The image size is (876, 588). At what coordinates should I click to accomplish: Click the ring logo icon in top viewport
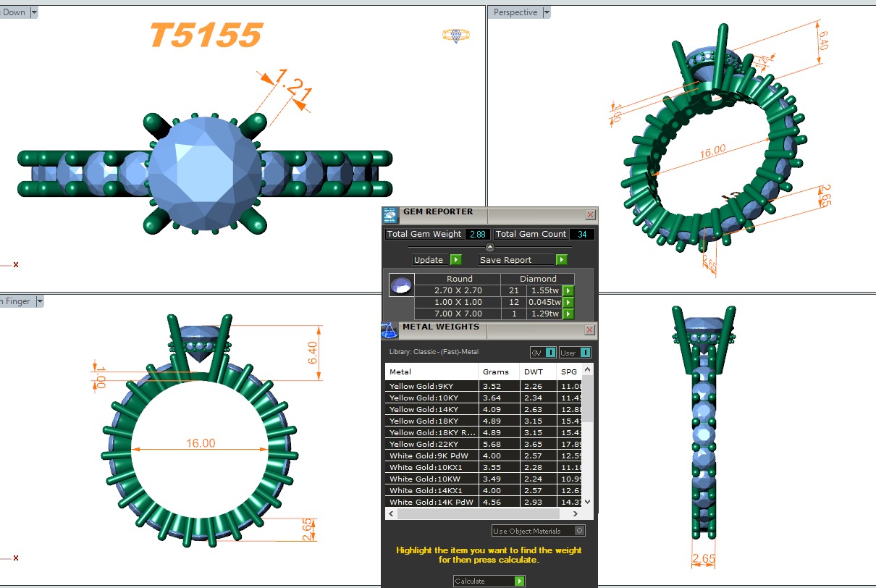[455, 35]
